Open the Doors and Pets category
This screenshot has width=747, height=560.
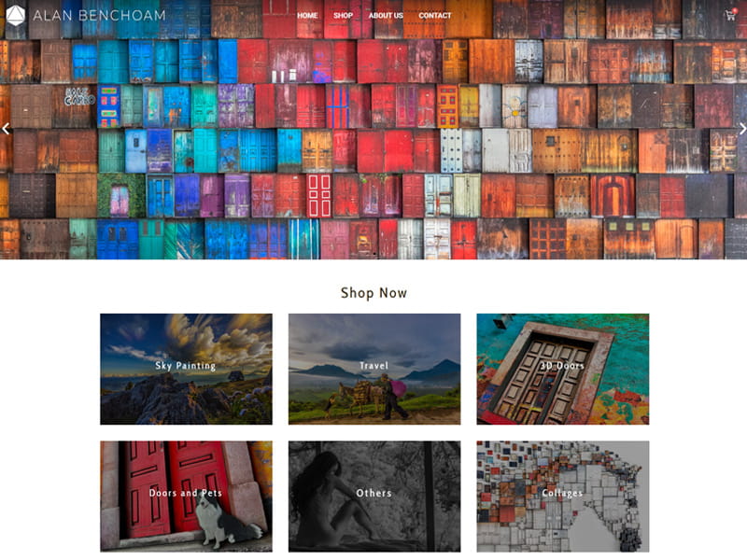(186, 497)
